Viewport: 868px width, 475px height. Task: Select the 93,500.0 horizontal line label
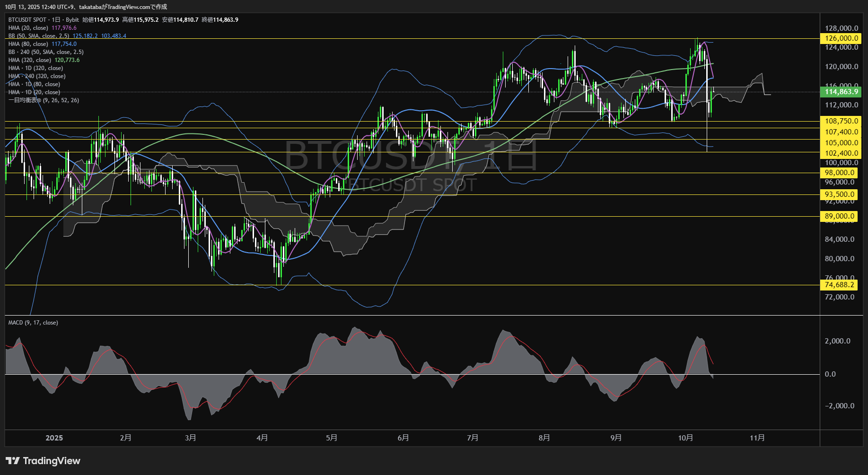click(839, 194)
